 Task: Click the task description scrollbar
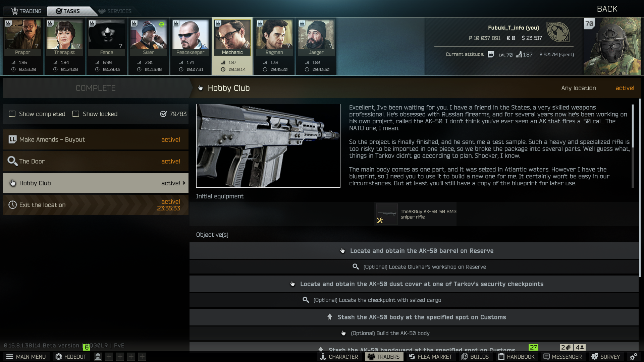pos(633,126)
